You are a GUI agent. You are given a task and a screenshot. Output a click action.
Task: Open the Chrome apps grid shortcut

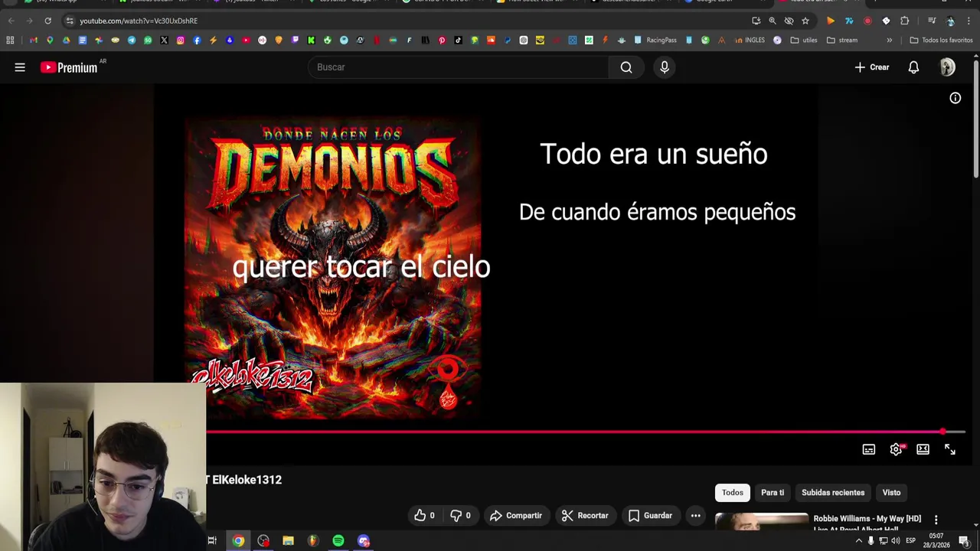click(10, 40)
